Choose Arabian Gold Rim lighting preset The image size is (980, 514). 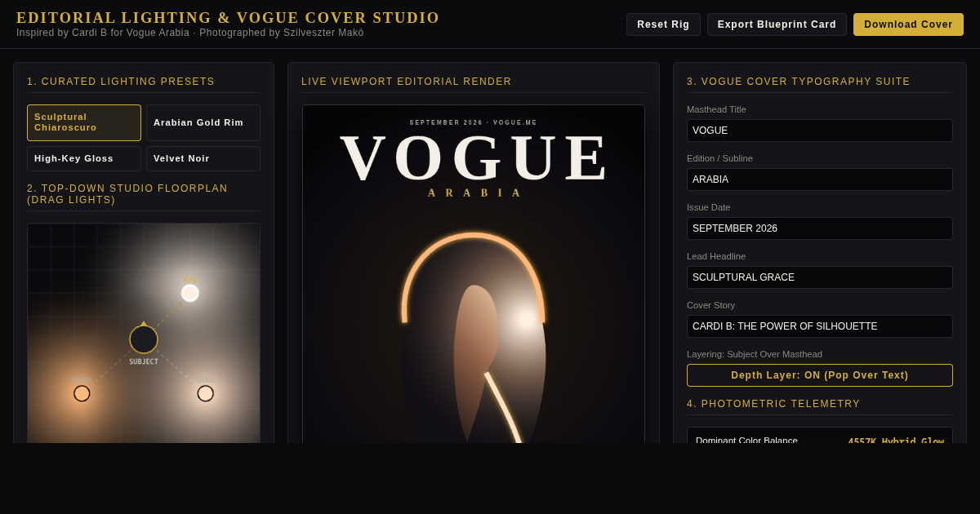(203, 122)
